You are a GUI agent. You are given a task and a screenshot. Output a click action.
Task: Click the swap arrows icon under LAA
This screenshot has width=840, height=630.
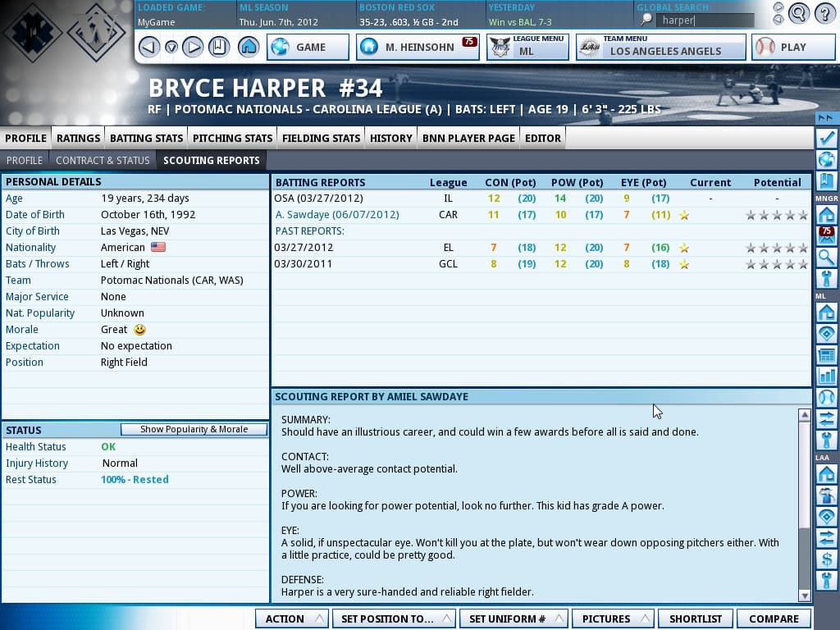(x=827, y=538)
